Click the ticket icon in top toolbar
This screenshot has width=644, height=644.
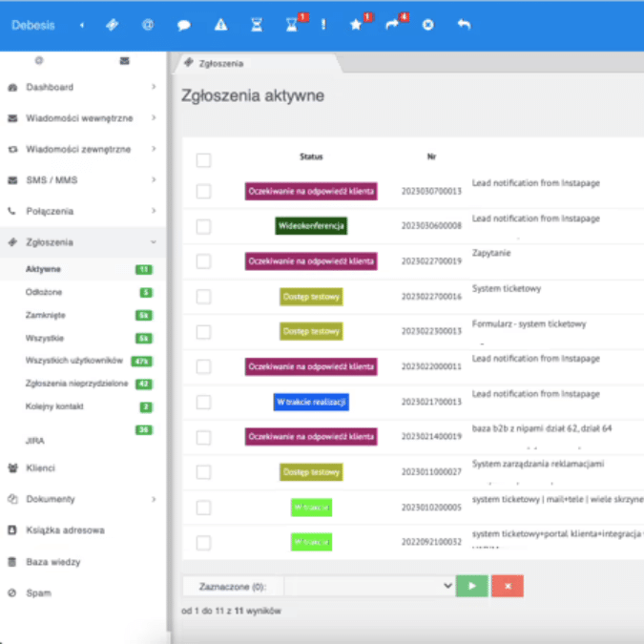112,26
